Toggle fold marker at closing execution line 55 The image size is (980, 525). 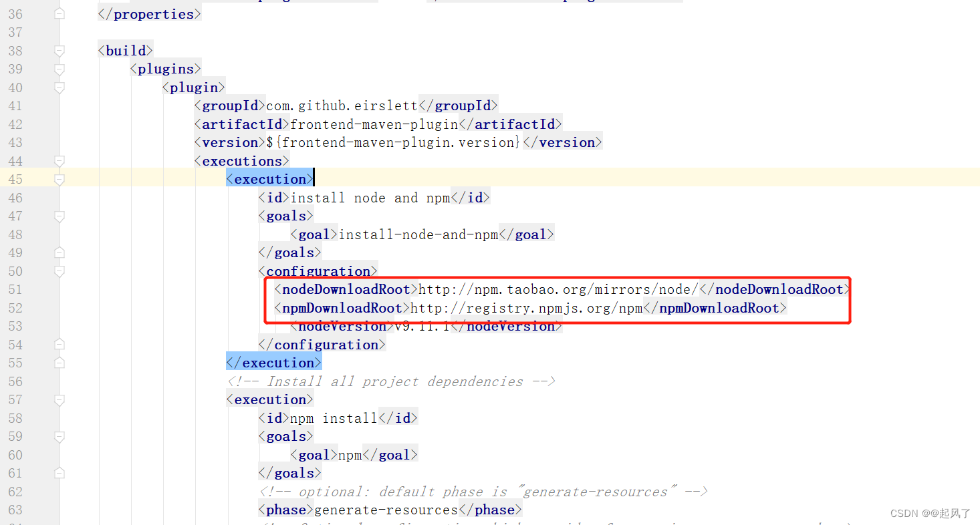click(59, 363)
